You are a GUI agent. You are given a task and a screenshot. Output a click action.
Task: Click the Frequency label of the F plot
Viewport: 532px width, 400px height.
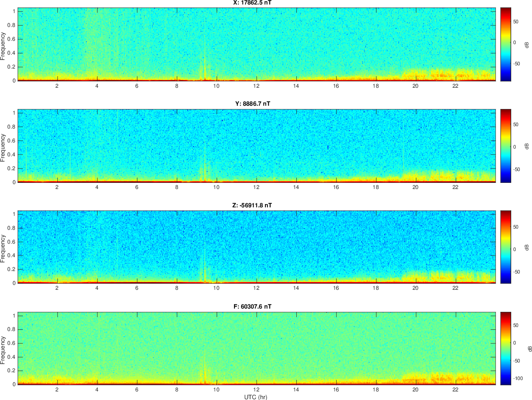pos(3,350)
